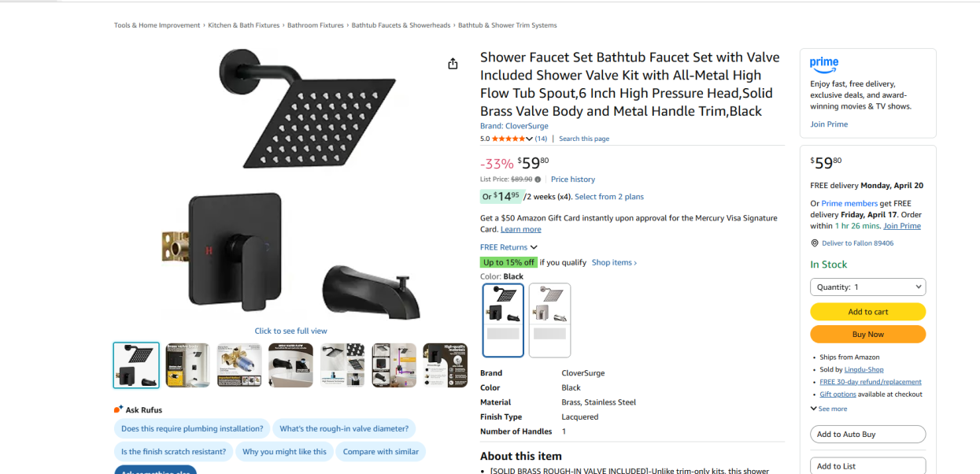Image resolution: width=980 pixels, height=474 pixels.
Task: Select the Black color option
Action: click(x=503, y=320)
